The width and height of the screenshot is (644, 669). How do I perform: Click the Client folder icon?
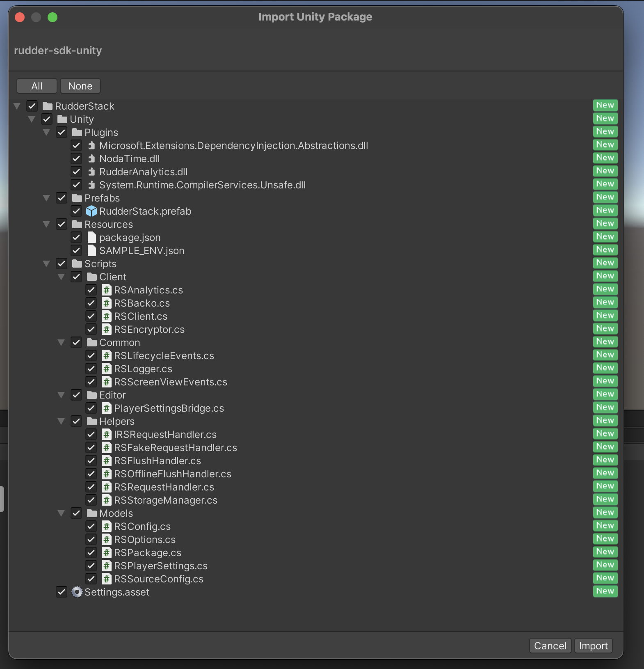pos(92,277)
